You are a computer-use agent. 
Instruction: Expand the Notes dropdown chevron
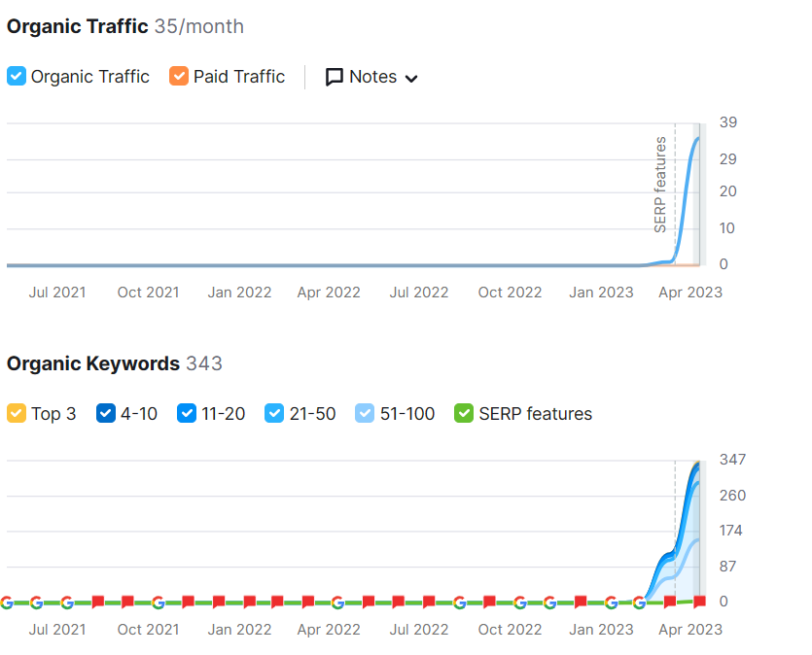pos(411,78)
